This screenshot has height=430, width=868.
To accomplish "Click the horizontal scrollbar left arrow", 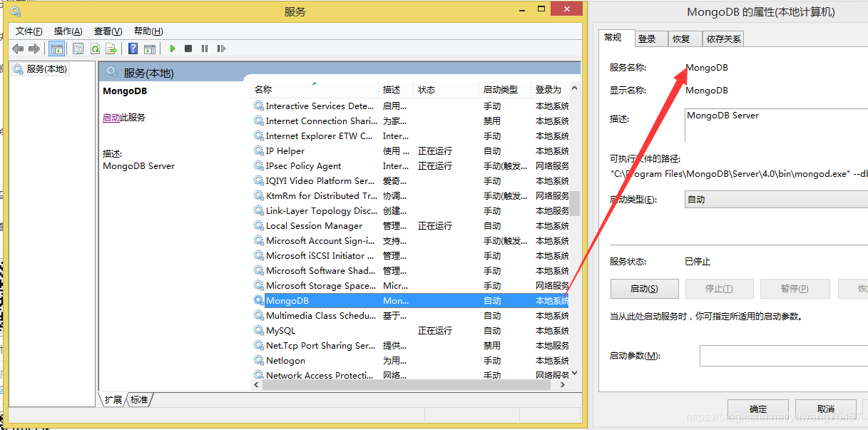I will [257, 384].
